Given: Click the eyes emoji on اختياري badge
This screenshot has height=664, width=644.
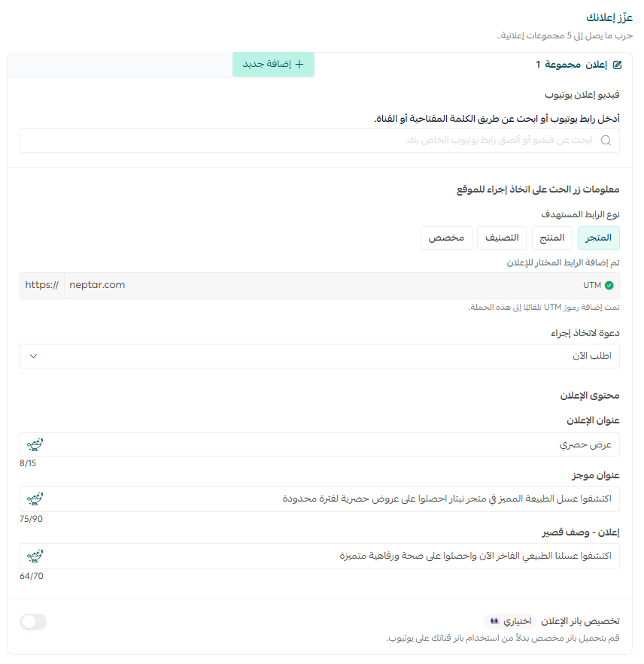Looking at the screenshot, I should 494,621.
